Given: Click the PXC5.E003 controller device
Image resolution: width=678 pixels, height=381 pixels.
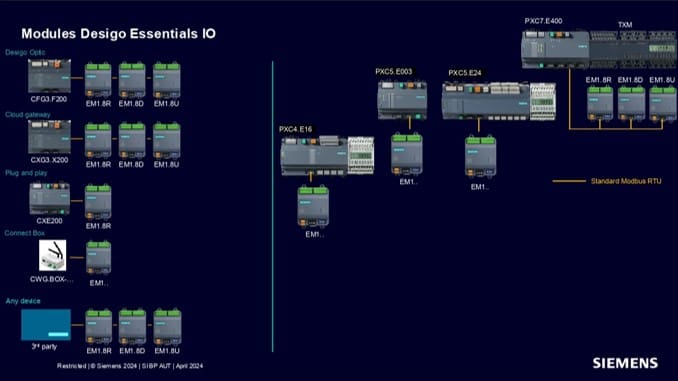Looking at the screenshot, I should click(402, 100).
